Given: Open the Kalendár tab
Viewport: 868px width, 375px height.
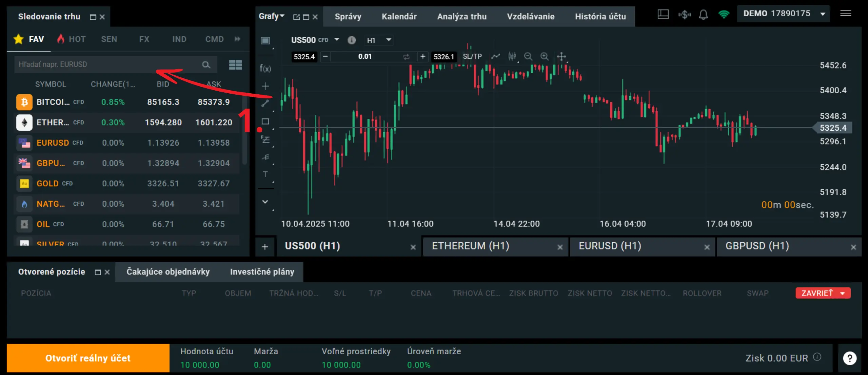Looking at the screenshot, I should (399, 17).
